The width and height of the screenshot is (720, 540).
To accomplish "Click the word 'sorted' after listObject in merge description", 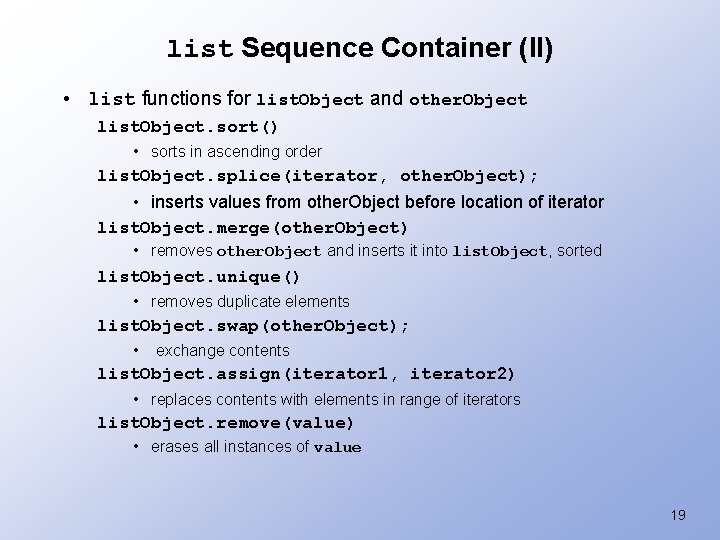I will pyautogui.click(x=579, y=251).
